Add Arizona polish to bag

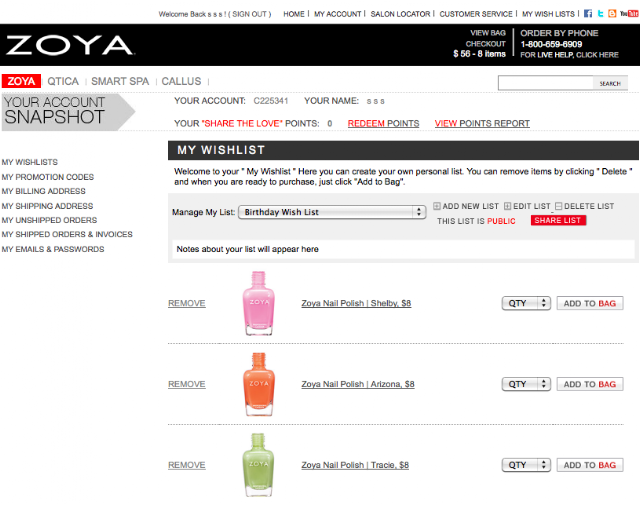(x=590, y=384)
